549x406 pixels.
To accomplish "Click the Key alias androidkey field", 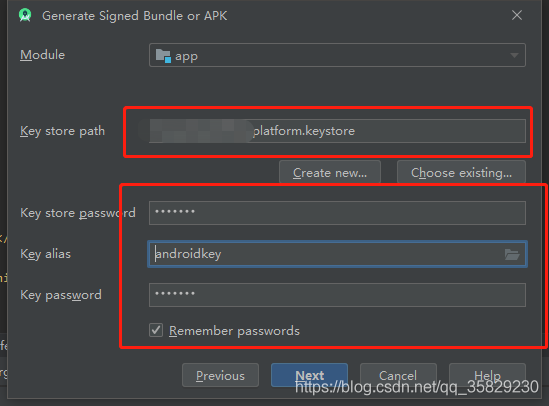I will click(337, 254).
